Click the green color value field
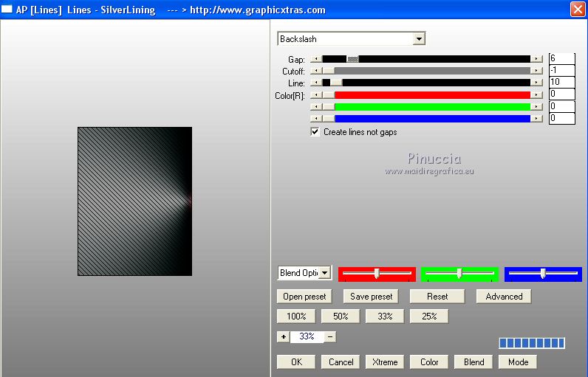This screenshot has height=377, width=588. pos(561,106)
